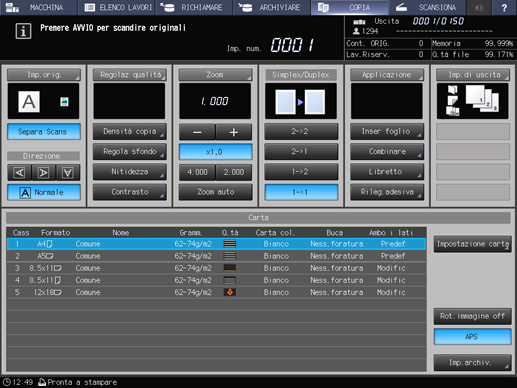The image size is (517, 388).
Task: Click the zoom value 1.000 display
Action: point(215,101)
